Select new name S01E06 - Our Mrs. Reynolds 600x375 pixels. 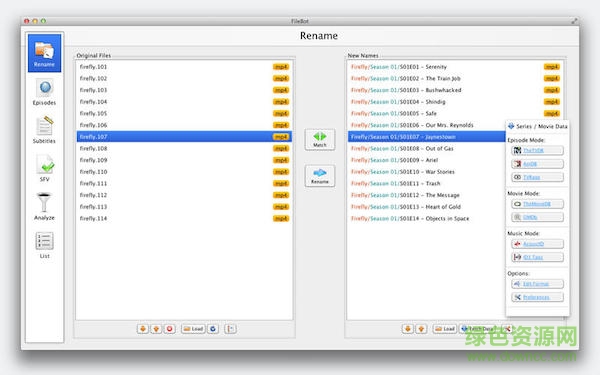(x=427, y=125)
